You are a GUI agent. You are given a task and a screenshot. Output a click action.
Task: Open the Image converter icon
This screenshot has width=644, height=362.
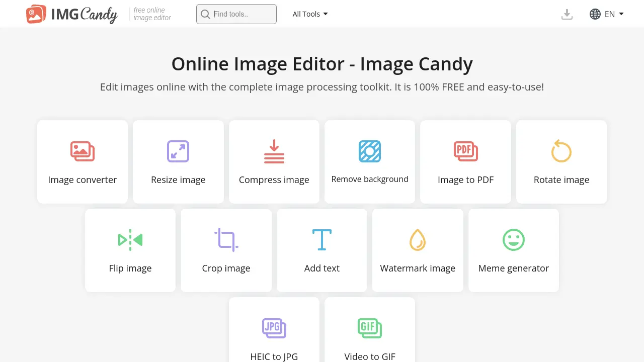point(83,151)
